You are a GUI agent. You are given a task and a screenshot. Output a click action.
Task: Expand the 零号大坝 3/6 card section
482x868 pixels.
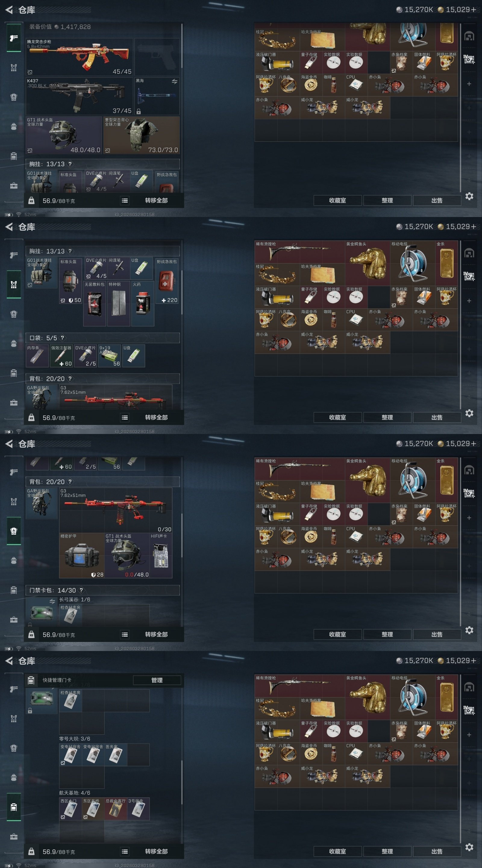[75, 738]
